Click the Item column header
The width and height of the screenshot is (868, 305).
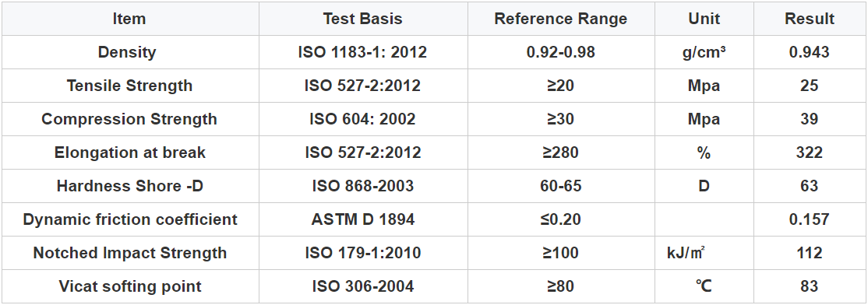129,19
